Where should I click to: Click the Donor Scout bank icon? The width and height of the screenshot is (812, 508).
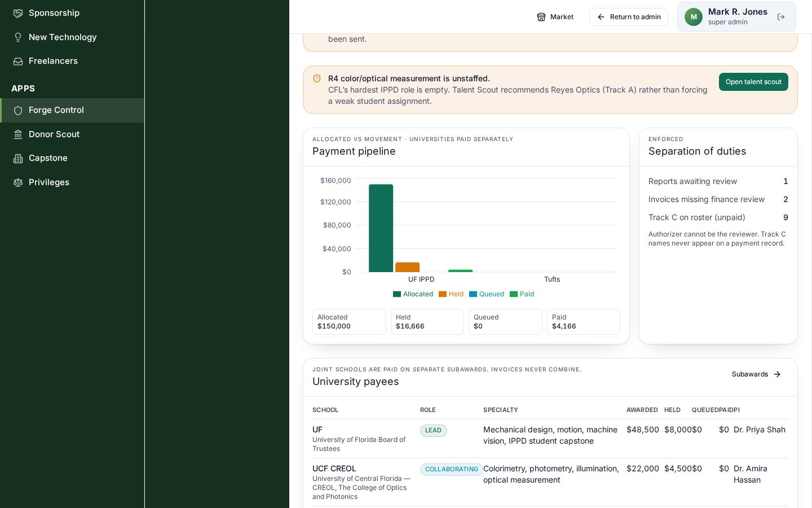(18, 134)
